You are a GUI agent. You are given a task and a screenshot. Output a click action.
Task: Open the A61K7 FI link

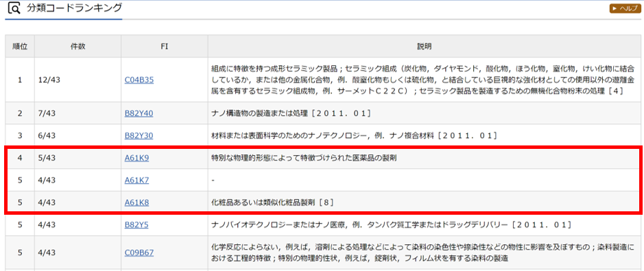tap(136, 180)
